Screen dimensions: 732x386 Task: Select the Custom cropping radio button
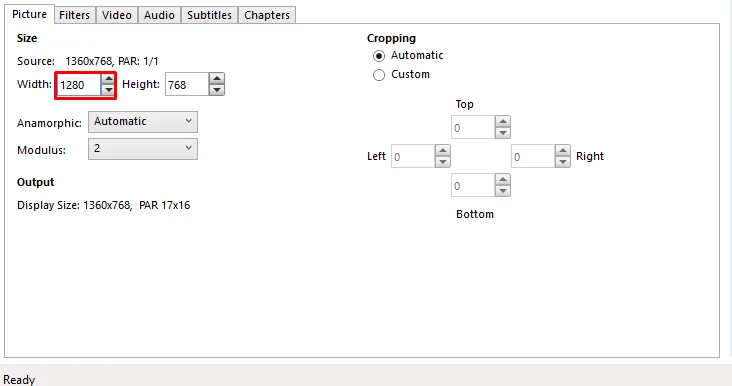tap(379, 75)
